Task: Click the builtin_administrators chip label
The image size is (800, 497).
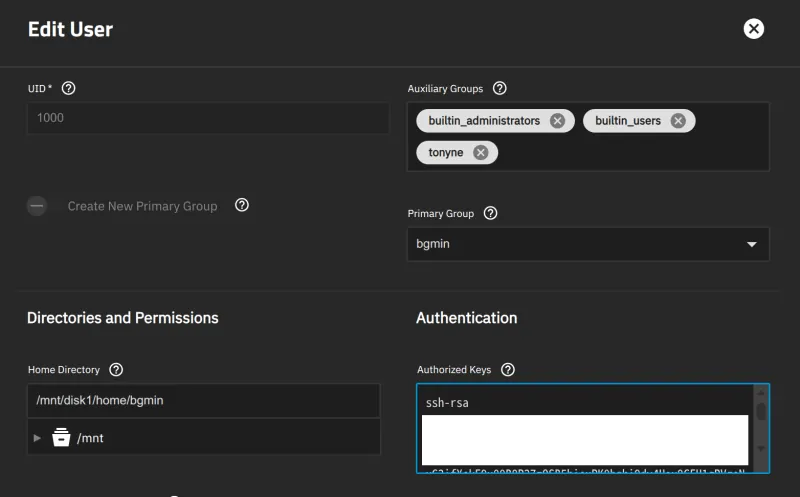Action: 484,121
